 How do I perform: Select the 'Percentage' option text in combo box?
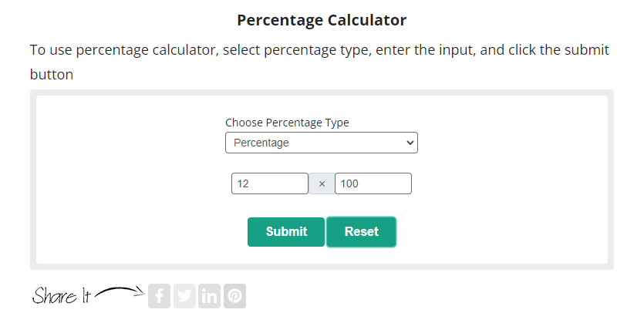click(261, 143)
